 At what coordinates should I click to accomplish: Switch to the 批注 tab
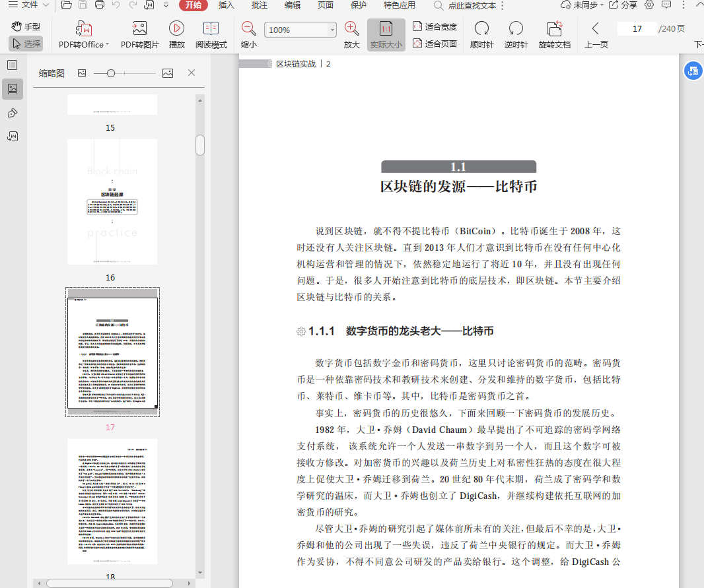(x=260, y=5)
